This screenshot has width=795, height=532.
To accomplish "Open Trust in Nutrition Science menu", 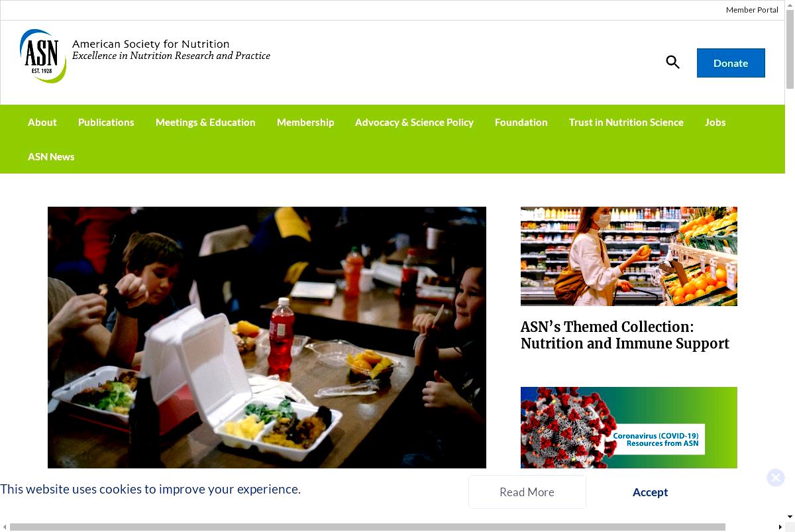I will click(626, 122).
